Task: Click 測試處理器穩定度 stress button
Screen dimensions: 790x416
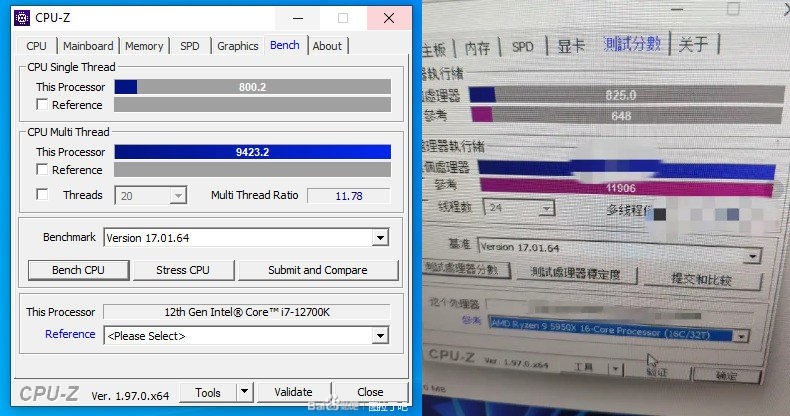Action: (575, 274)
